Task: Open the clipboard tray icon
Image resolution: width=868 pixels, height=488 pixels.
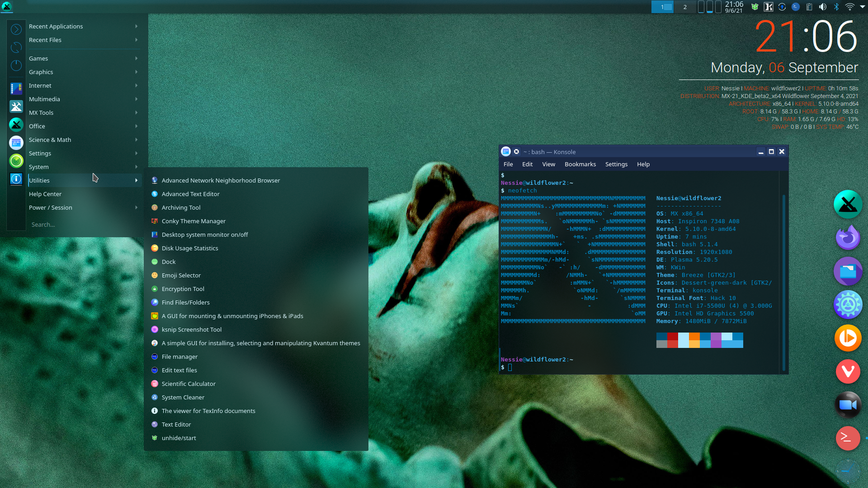Action: [x=809, y=7]
